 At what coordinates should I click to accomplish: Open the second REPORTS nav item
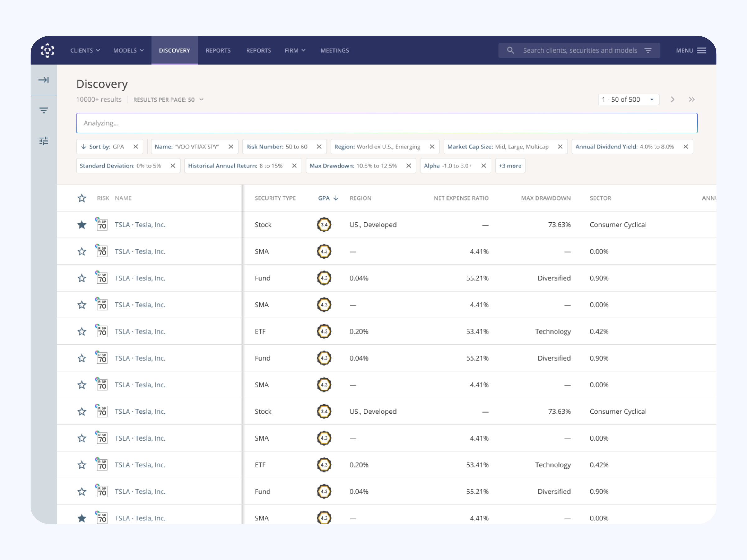click(259, 50)
